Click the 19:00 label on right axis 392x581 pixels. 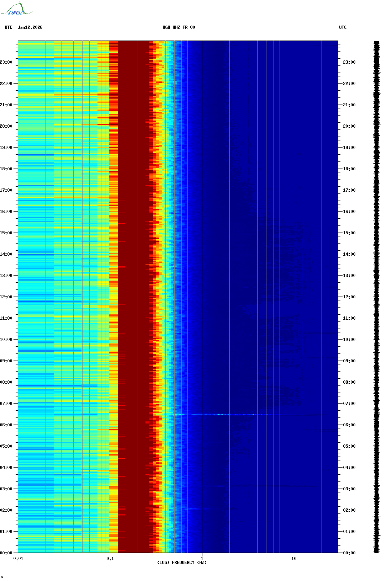(x=349, y=148)
